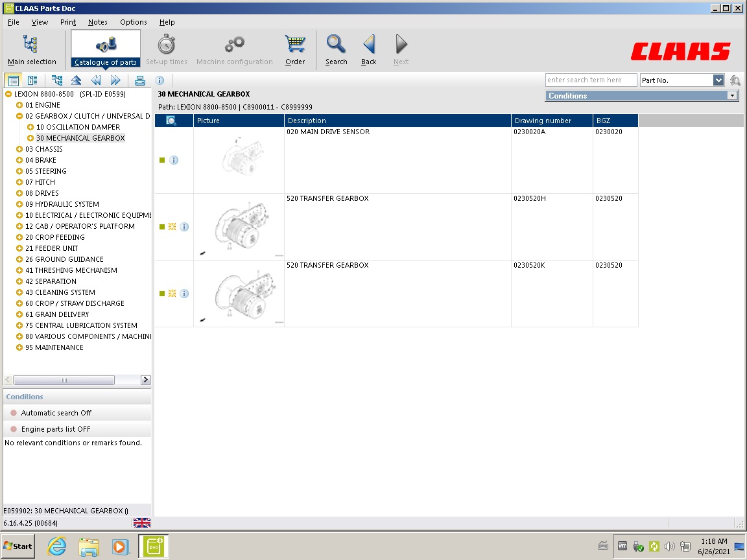The width and height of the screenshot is (747, 560).
Task: Open the Print menu
Action: [67, 22]
